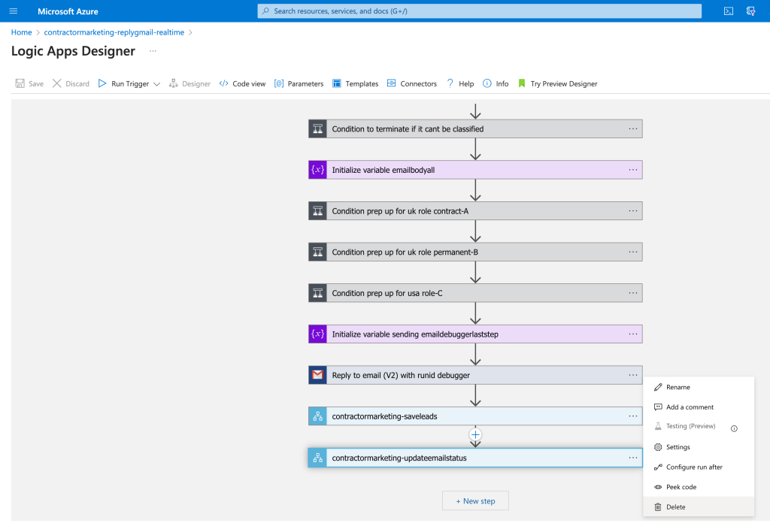
Task: Click Try Preview Designer
Action: point(557,83)
